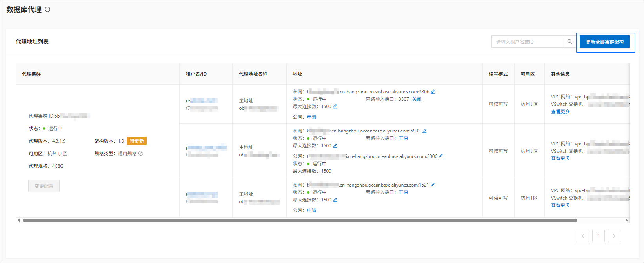Image resolution: width=644 pixels, height=263 pixels.
Task: Click 查看更多 in the second row
Action: [560, 158]
